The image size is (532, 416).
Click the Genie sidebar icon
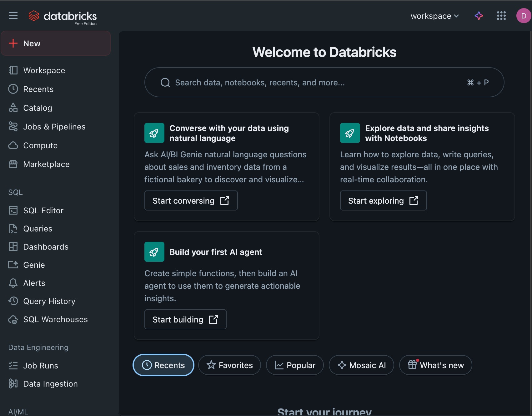13,265
